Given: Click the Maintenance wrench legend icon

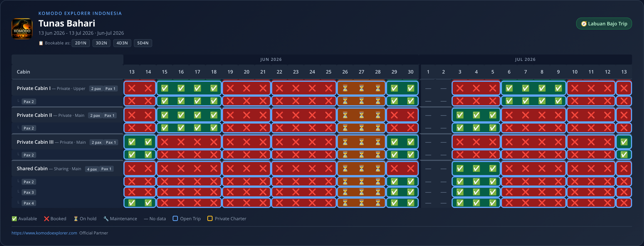Looking at the screenshot, I should [106, 219].
